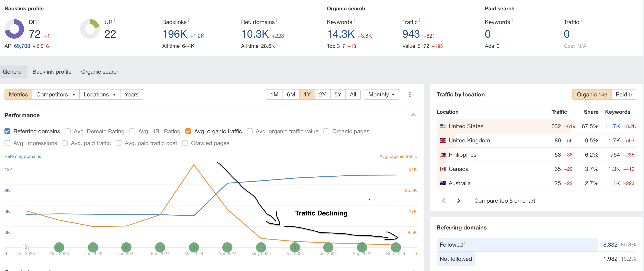Select the Metrics tab

(18, 94)
